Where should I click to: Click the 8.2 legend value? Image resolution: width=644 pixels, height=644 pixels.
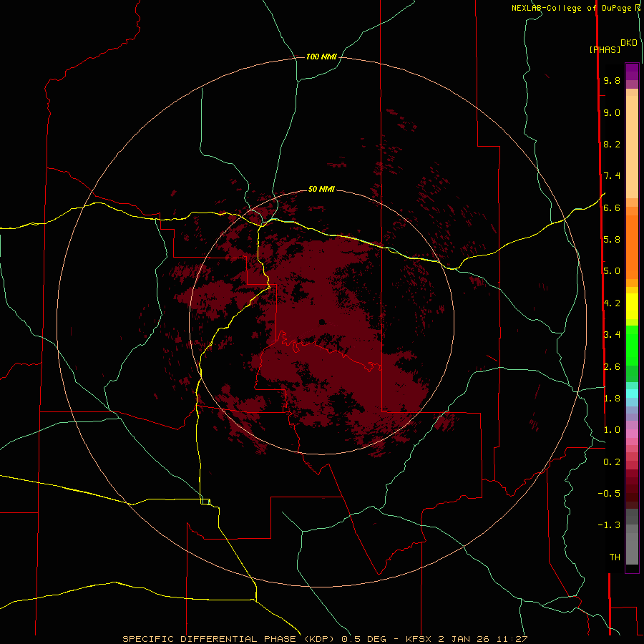612,145
